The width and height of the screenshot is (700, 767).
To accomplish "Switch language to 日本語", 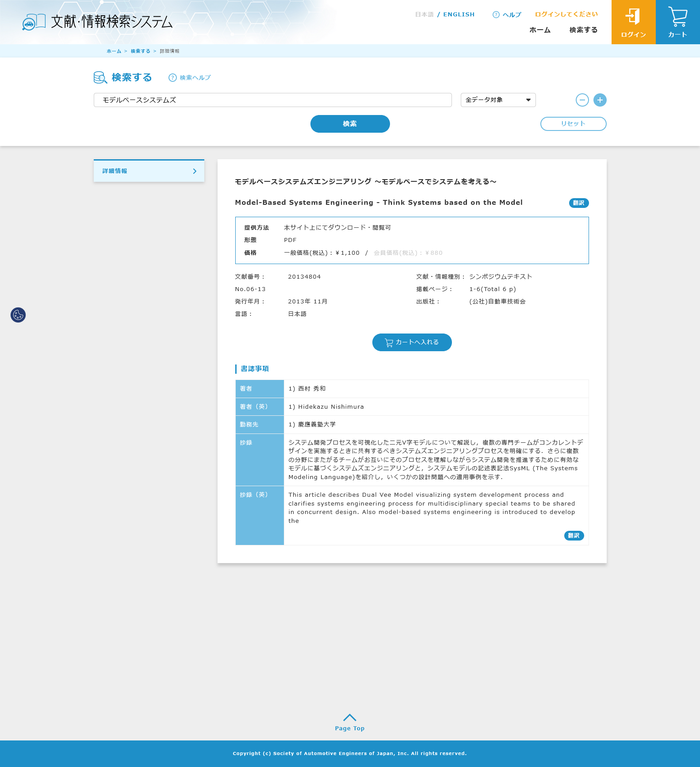I will [424, 15].
